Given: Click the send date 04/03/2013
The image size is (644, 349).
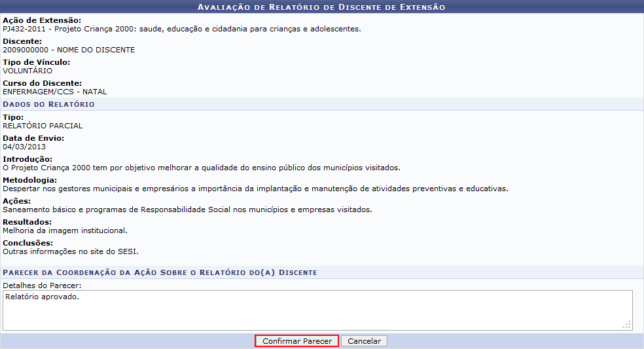Looking at the screenshot, I should tap(24, 147).
